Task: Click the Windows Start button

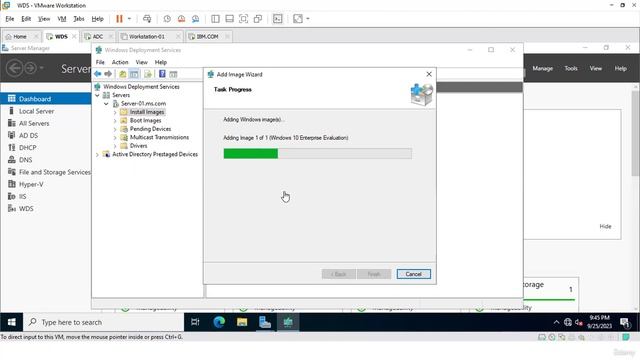Action: [x=11, y=322]
